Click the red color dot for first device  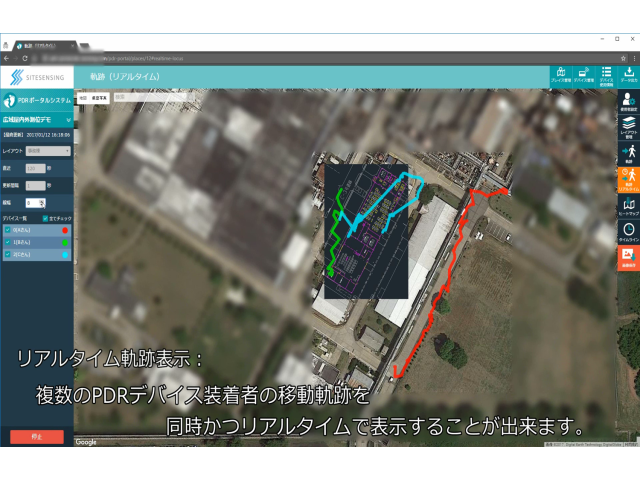coord(65,230)
